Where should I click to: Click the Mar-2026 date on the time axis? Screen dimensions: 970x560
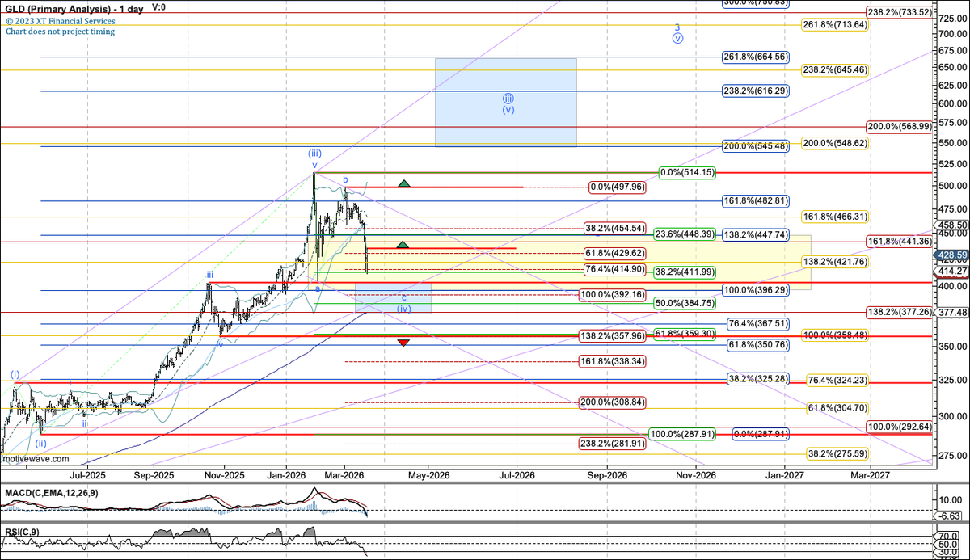click(344, 475)
